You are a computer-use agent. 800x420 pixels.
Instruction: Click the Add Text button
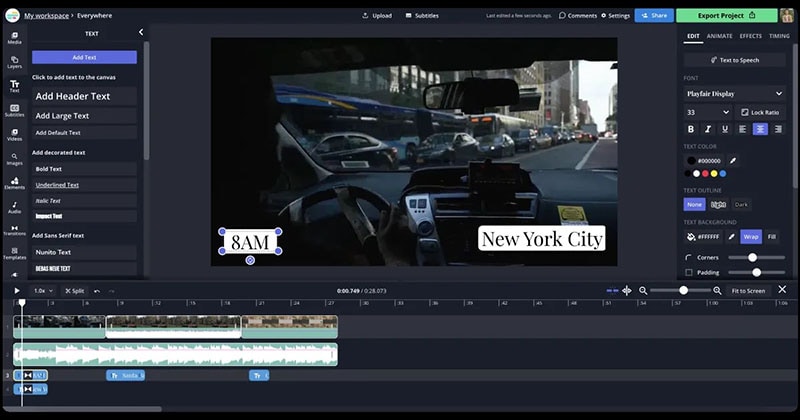coord(84,57)
